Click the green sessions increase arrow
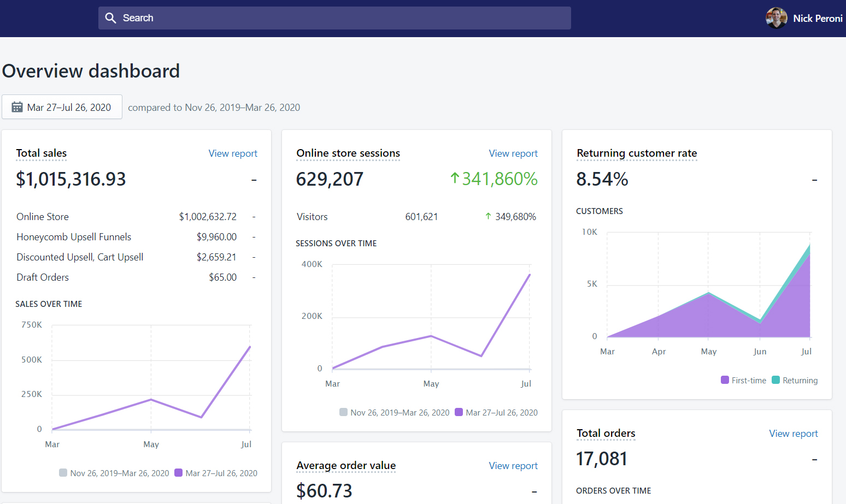This screenshot has width=846, height=504. [455, 178]
